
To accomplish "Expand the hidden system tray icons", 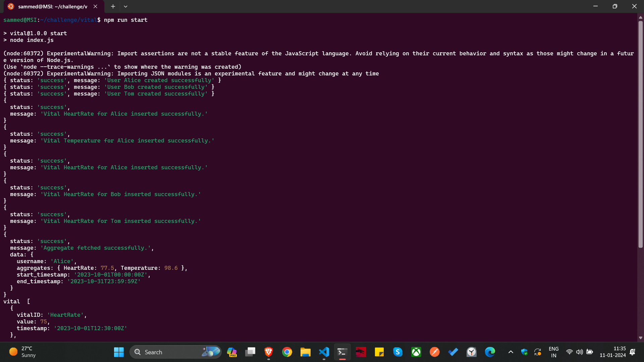I will (511, 352).
